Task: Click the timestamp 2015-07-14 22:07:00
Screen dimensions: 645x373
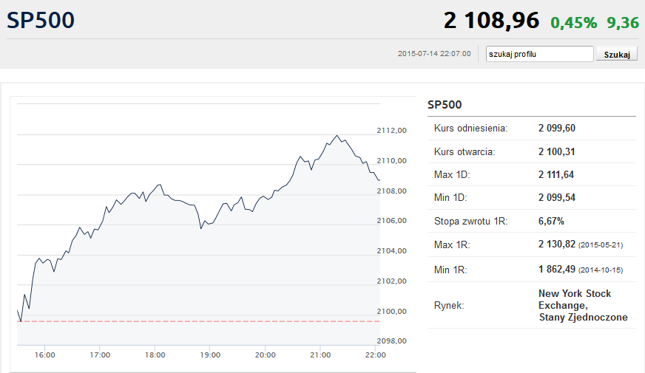Action: pyautogui.click(x=434, y=54)
